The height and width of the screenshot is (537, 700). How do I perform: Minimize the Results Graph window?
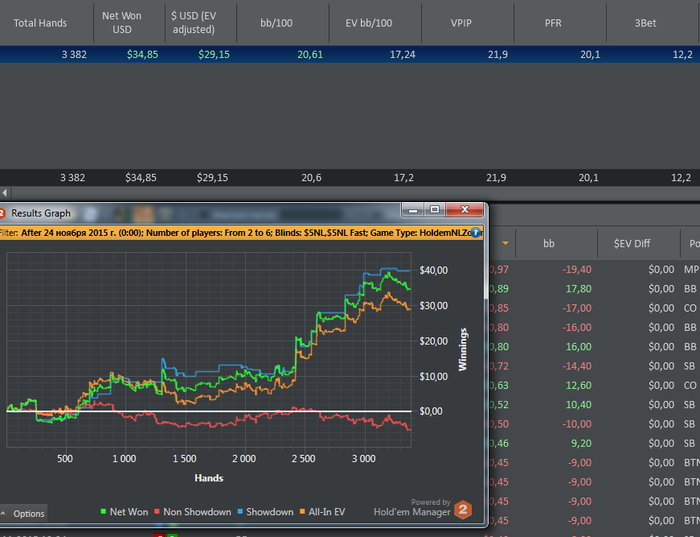point(413,209)
